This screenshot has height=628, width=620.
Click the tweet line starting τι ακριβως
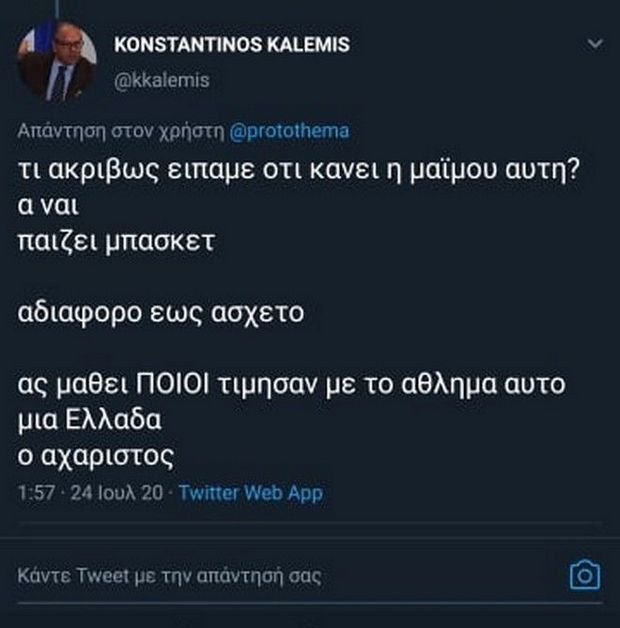(298, 170)
